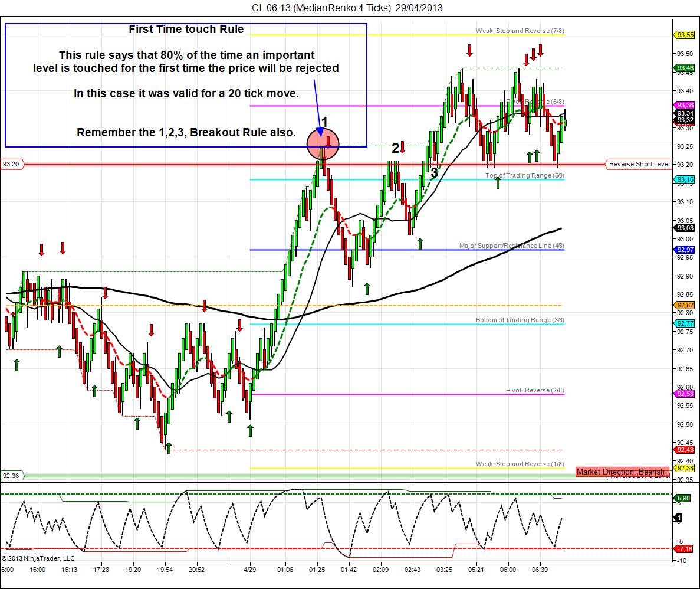Click 'In this case it was valid for a 20 tick move.'
Viewport: 700px width, 589px height.
click(x=186, y=93)
